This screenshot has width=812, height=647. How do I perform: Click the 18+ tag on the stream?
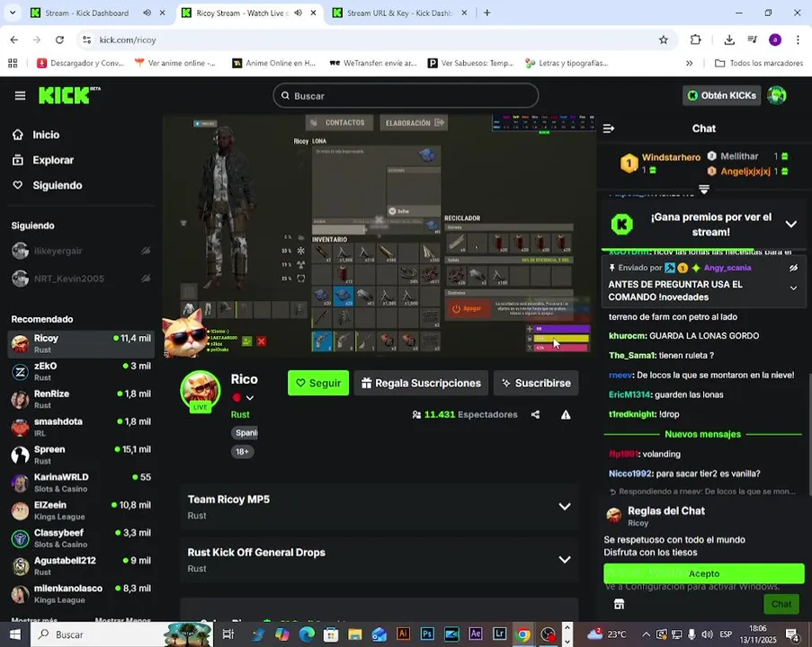(x=242, y=451)
